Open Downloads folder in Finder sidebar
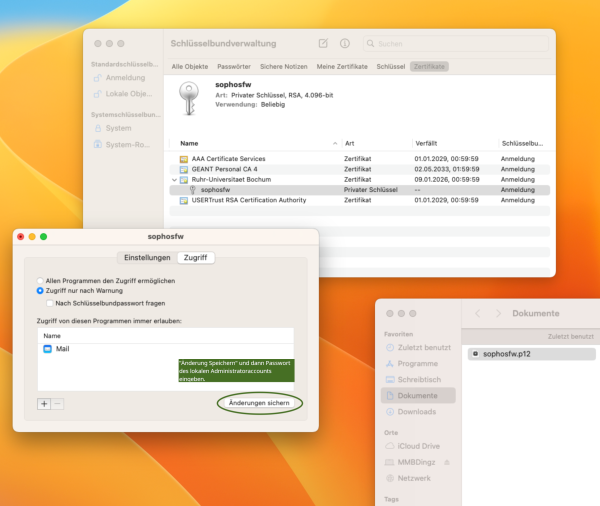This screenshot has width=600, height=506. click(x=418, y=411)
